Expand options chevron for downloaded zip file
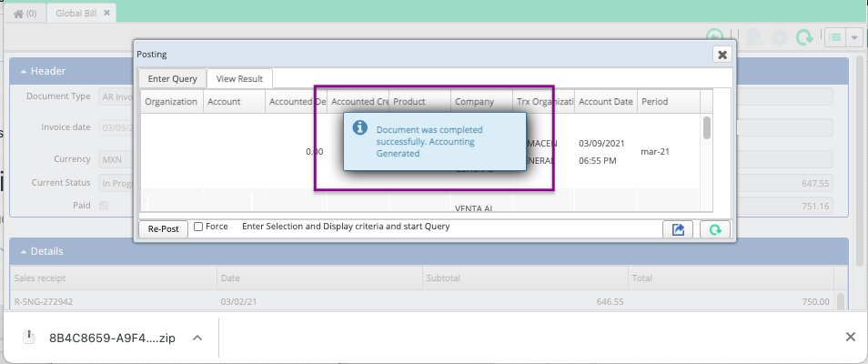The height and width of the screenshot is (364, 868). tap(197, 338)
